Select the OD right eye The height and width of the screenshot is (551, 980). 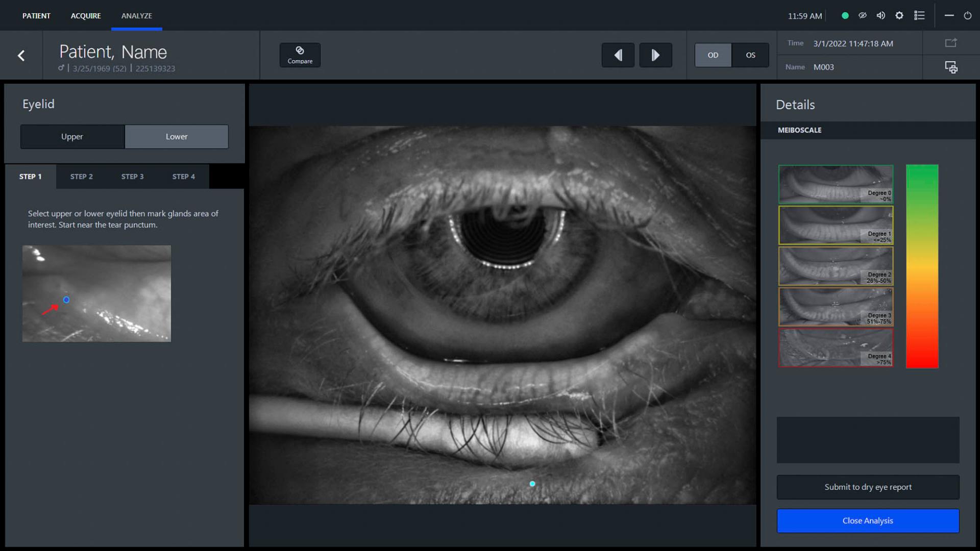[713, 55]
